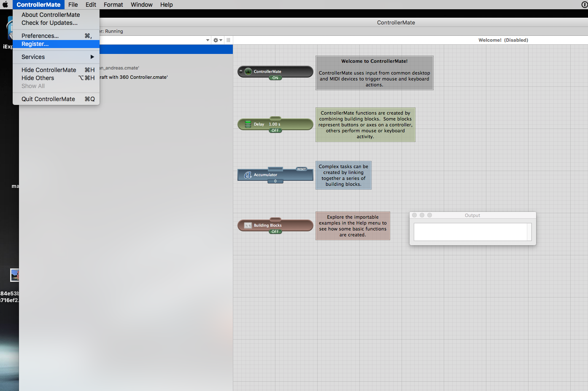Viewport: 588px width, 391px height.
Task: Open the gear action menu in the toolbar
Action: (216, 40)
